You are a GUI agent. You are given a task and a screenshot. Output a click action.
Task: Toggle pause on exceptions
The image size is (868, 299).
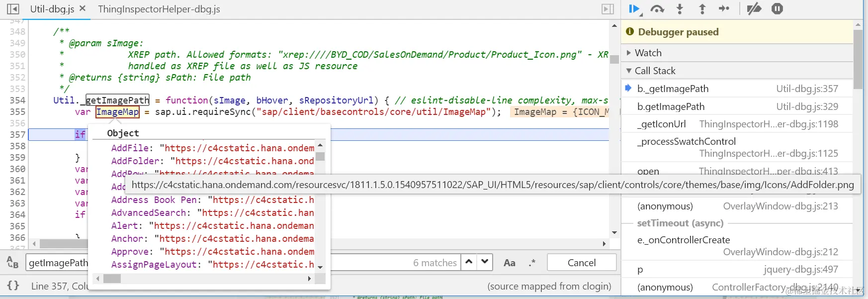[777, 9]
